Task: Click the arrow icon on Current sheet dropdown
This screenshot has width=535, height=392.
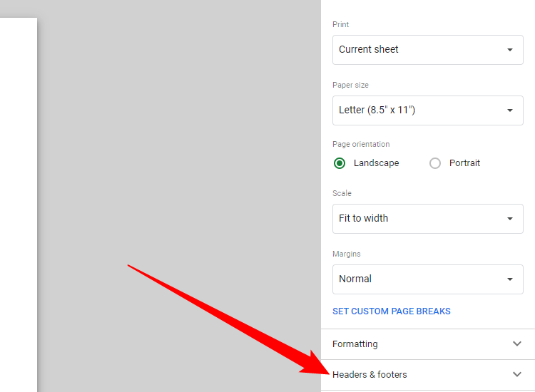Action: point(509,50)
